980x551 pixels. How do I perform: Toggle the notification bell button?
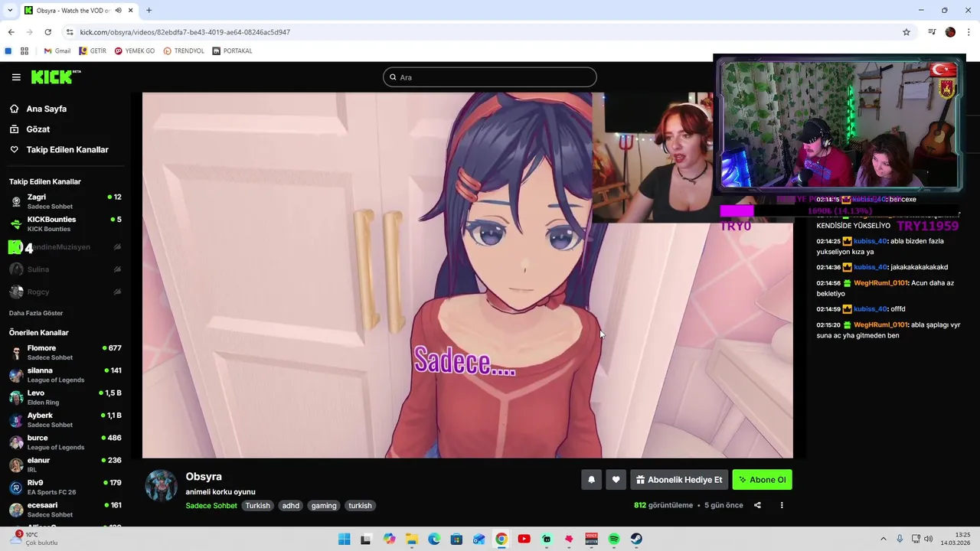[x=591, y=480]
